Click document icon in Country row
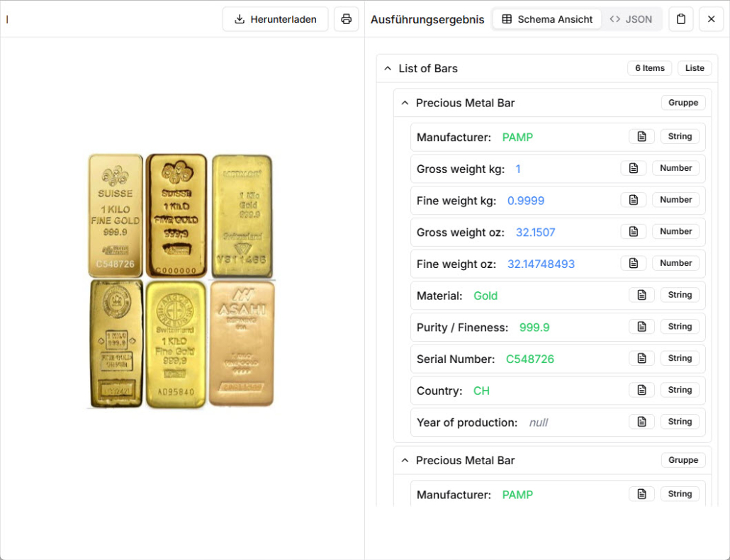730x560 pixels. 641,390
